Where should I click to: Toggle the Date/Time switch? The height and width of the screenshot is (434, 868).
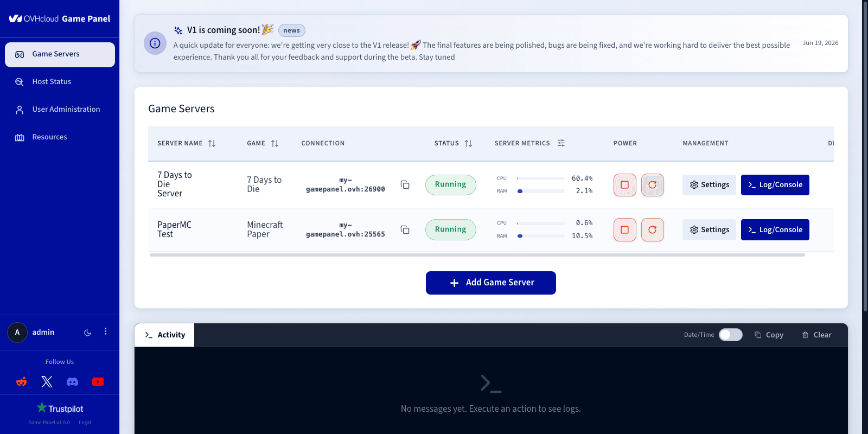(x=730, y=335)
